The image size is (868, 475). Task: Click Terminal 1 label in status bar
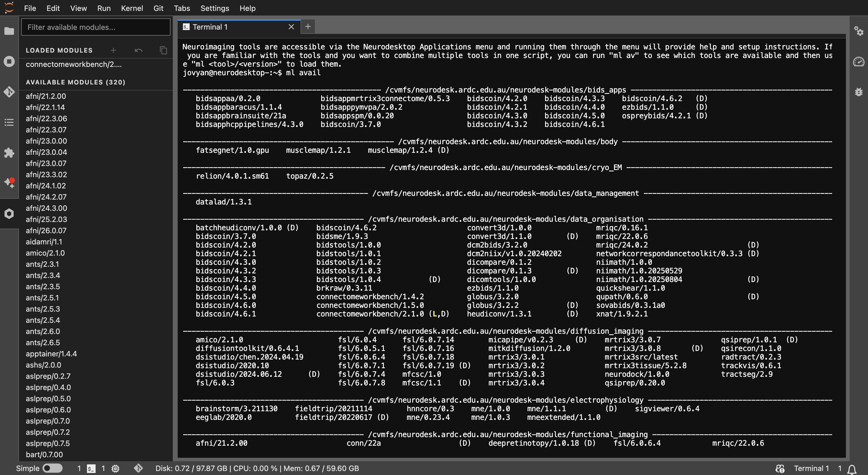(x=811, y=468)
